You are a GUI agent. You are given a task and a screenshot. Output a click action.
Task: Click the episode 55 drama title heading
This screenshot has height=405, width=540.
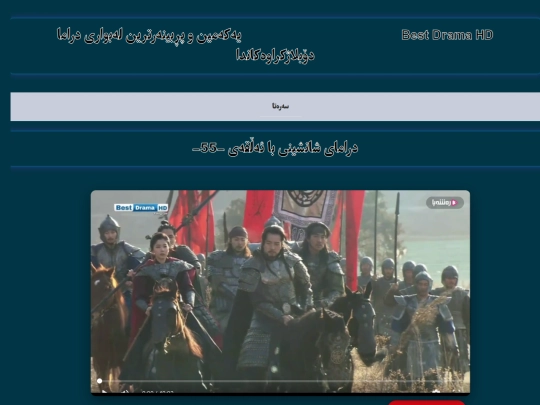275,148
